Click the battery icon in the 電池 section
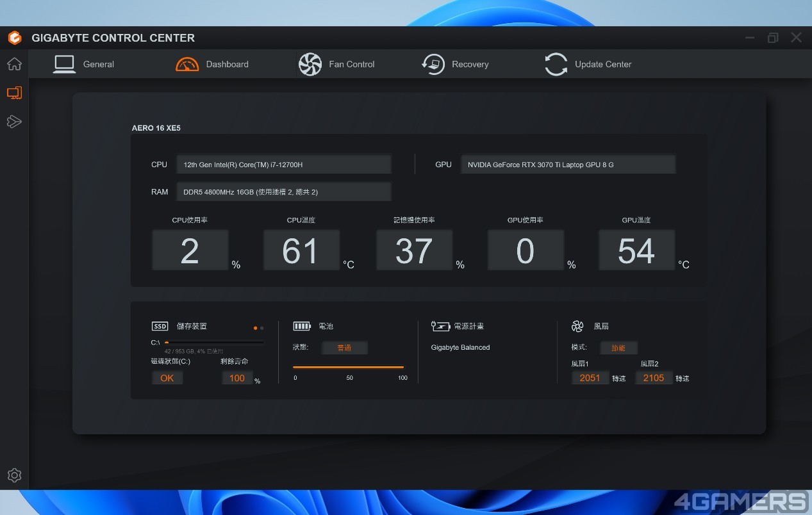 click(302, 326)
